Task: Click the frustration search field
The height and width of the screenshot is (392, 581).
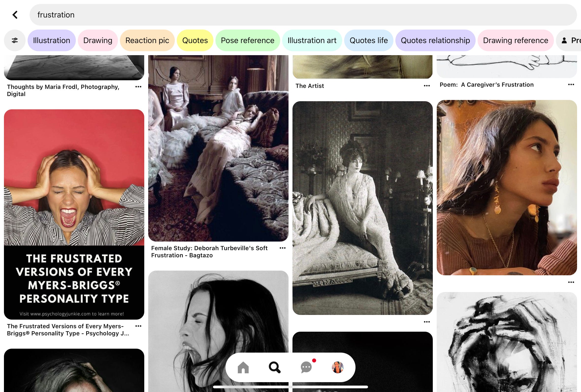Action: tap(303, 15)
